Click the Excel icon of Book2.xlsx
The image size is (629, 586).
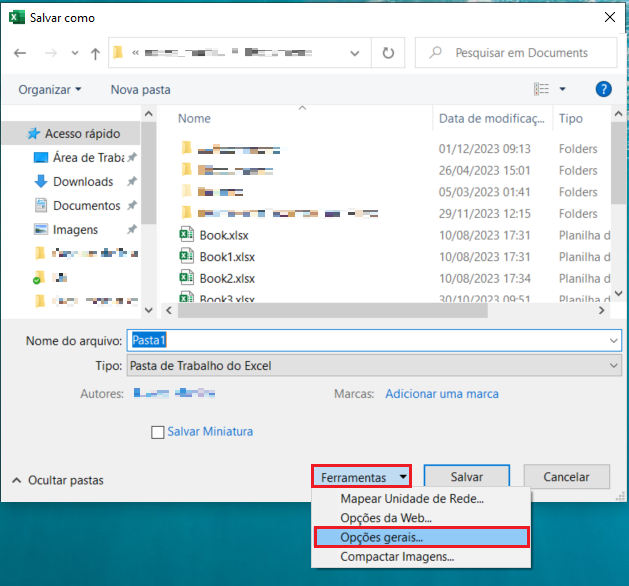coord(186,278)
